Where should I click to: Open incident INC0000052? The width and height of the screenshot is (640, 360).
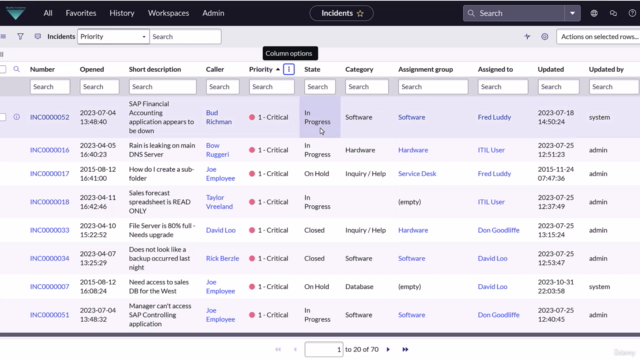point(49,117)
